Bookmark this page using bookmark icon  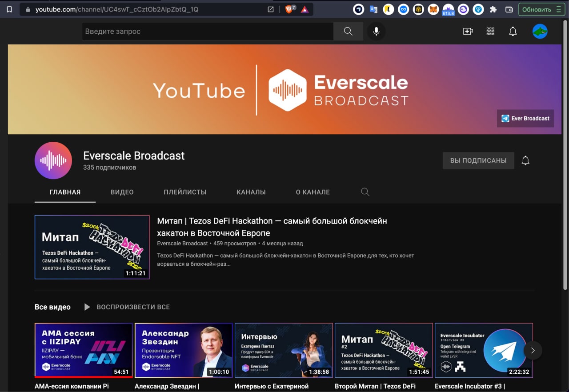point(9,9)
